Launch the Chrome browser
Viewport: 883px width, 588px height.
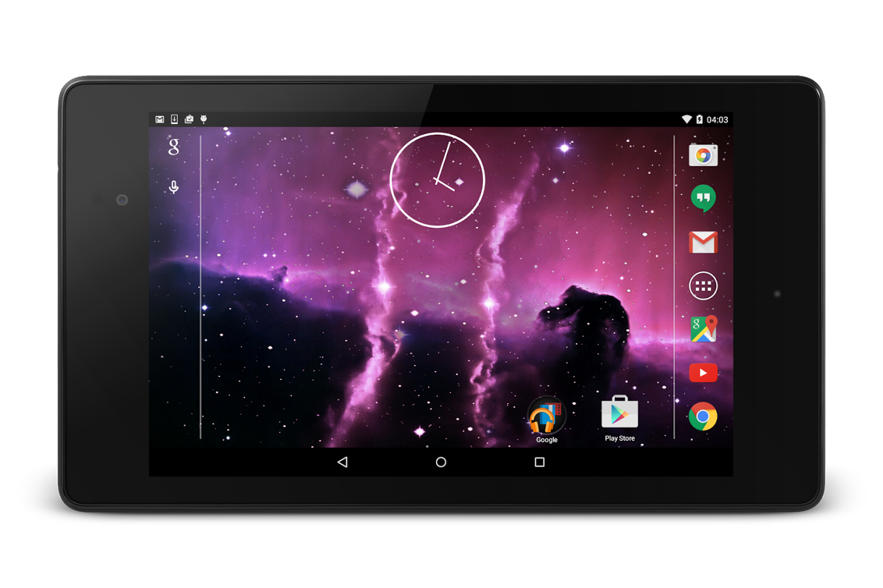click(703, 416)
